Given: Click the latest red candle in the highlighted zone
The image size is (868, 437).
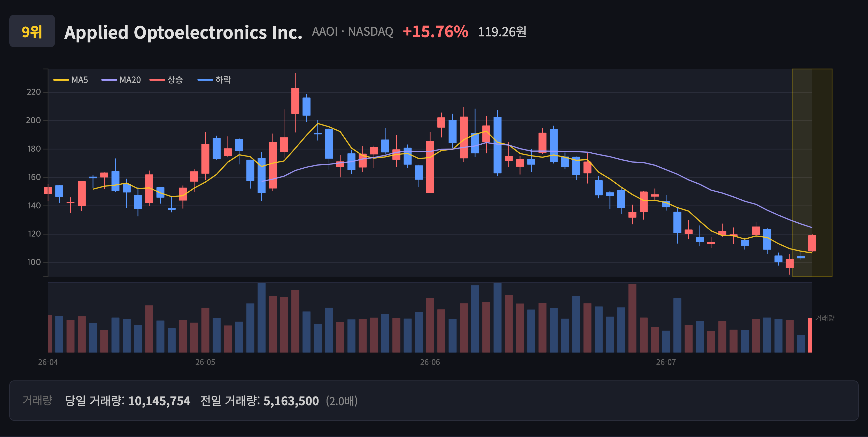Looking at the screenshot, I should click(812, 243).
